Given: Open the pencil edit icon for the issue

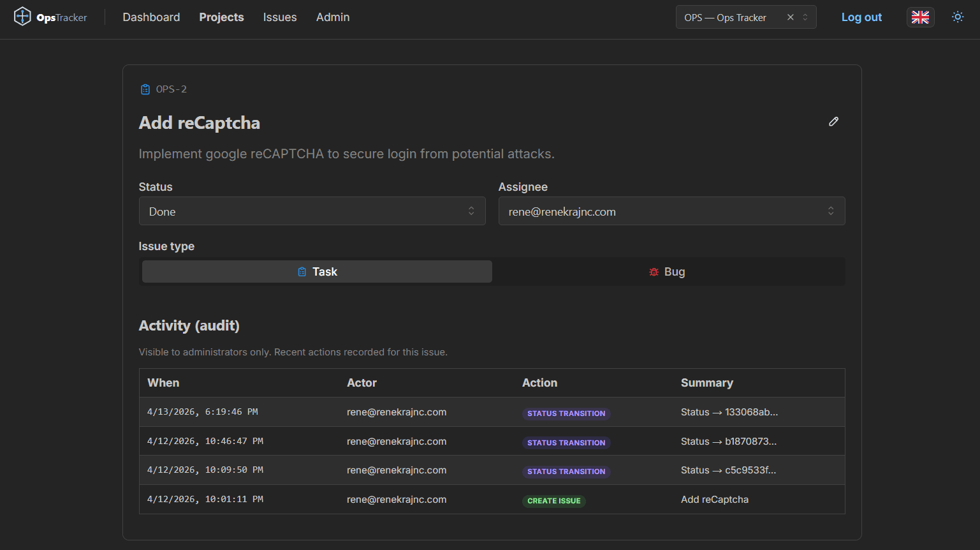Looking at the screenshot, I should 833,121.
